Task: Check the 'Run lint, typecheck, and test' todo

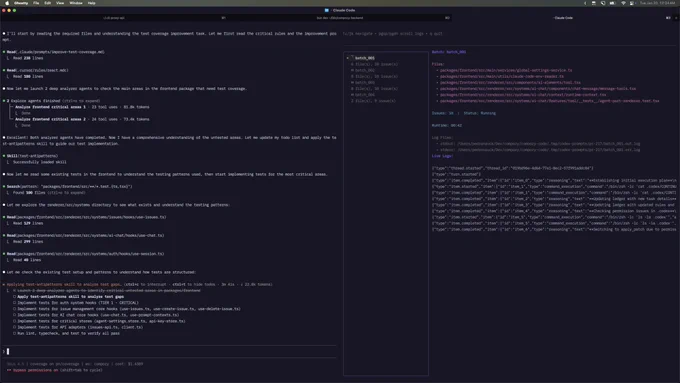Action: 14,334
